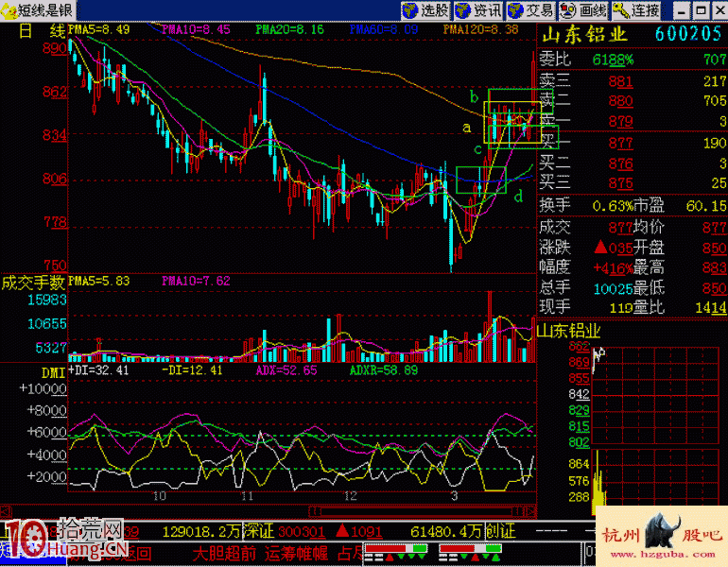Click the 成交手数 volume panel label
The image size is (728, 567).
pyautogui.click(x=33, y=283)
